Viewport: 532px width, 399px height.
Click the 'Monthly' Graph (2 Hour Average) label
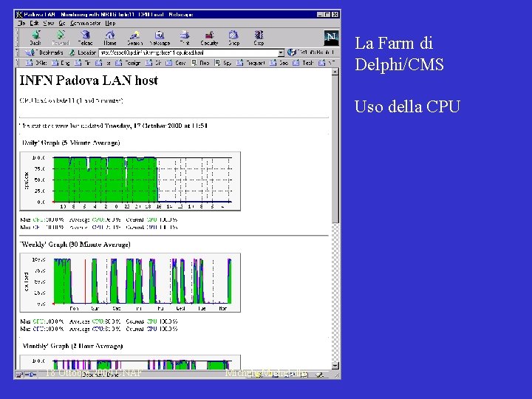(x=72, y=346)
